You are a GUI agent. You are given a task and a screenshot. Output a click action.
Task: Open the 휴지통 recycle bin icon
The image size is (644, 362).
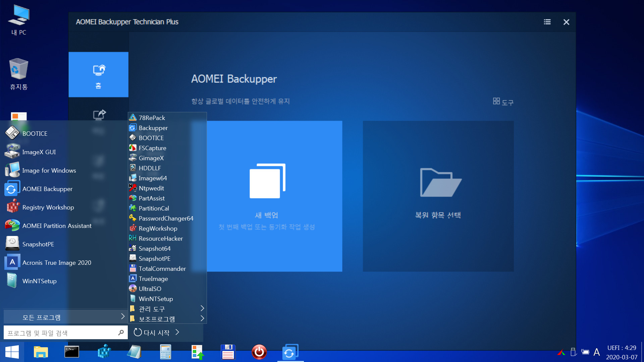(19, 74)
